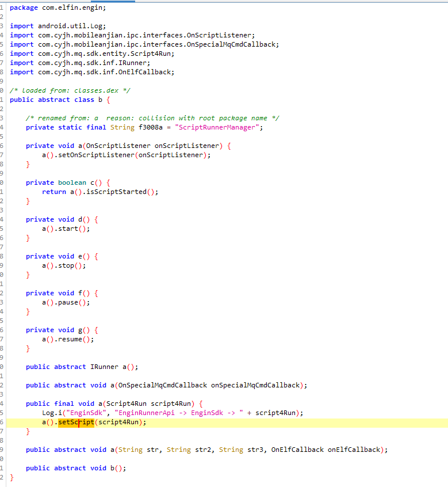Click the onScriptListener parameter in the a() declaration
Image resolution: width=448 pixels, height=487 pixels.
click(187, 146)
